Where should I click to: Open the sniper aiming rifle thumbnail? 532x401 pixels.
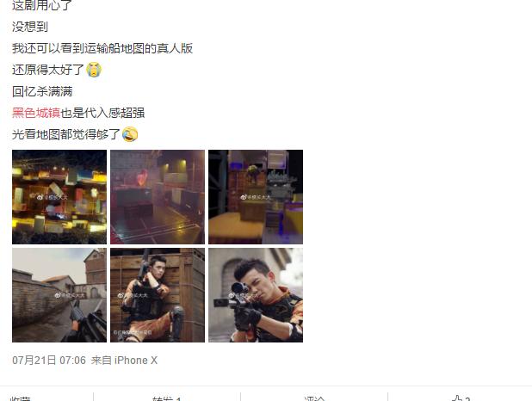[256, 295]
